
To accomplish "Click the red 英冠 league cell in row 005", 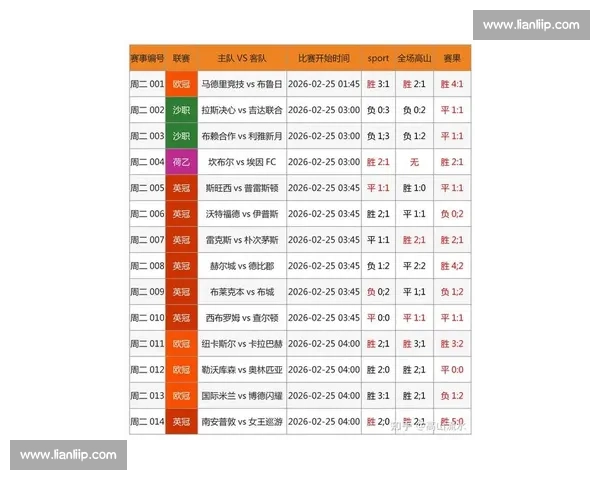I will coord(181,188).
